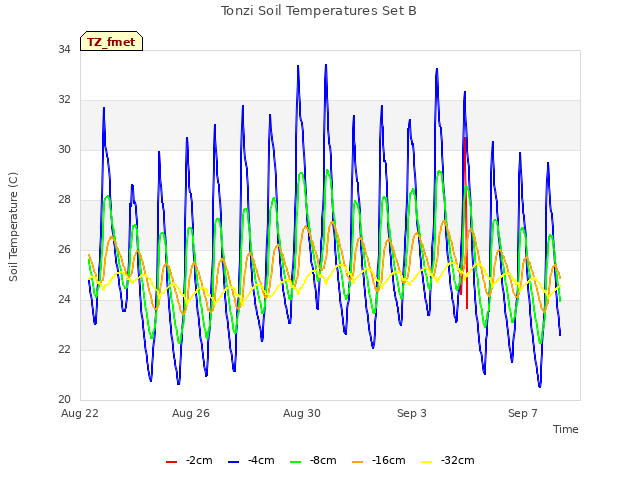Click the 24 y-axis tick label
Screen dimensions: 640x480
[x=64, y=300]
